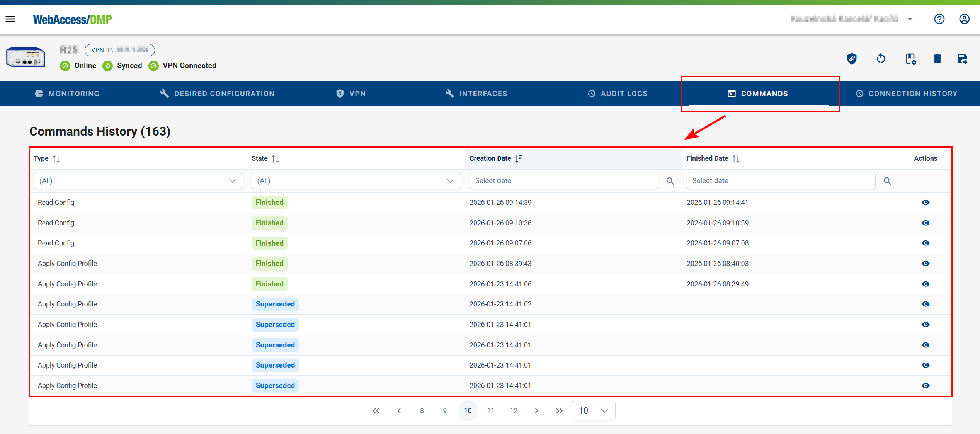
Task: Click the shield link security icon
Action: 852,59
